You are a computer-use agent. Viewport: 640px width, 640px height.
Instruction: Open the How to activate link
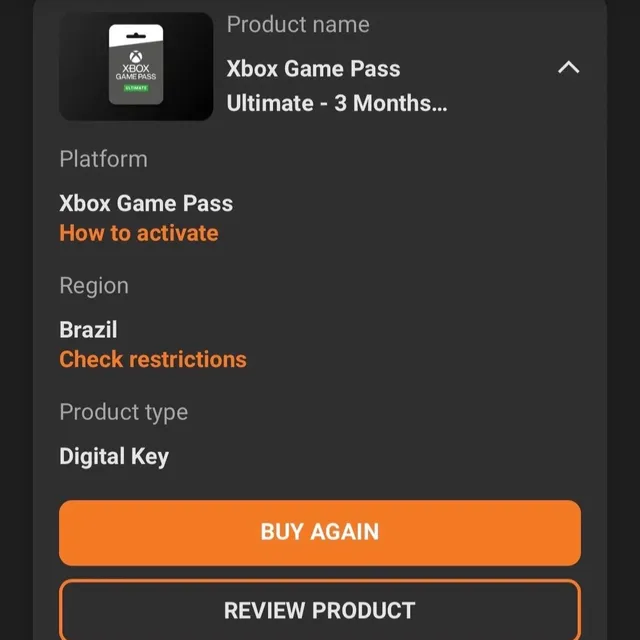[x=139, y=233]
